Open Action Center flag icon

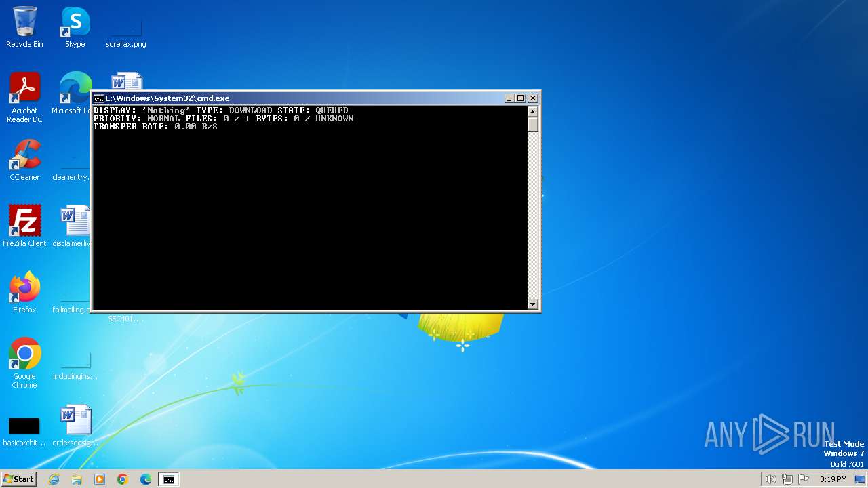[804, 479]
